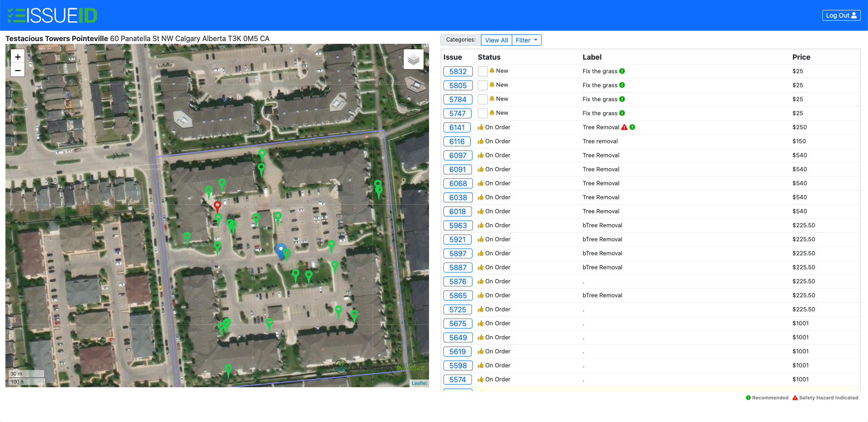The height and width of the screenshot is (422, 868).
Task: Click the bell icon on issue 5784
Action: coord(492,99)
